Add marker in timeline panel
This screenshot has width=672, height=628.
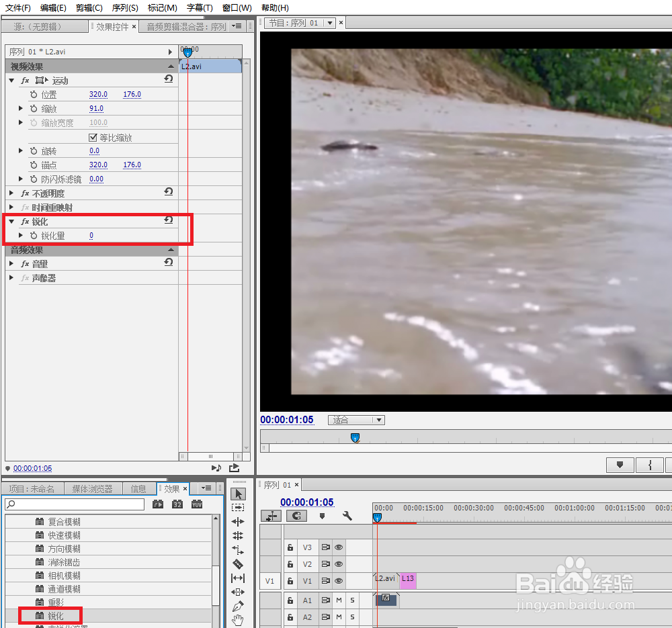coord(323,517)
